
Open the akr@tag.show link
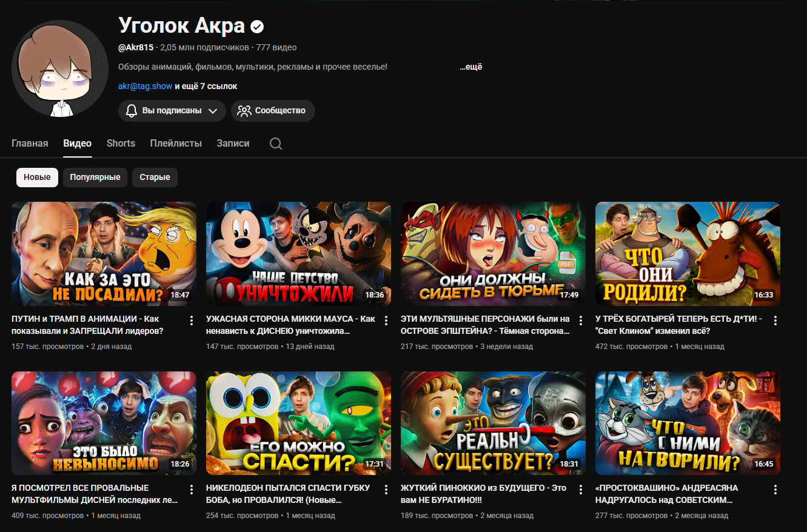click(x=146, y=87)
